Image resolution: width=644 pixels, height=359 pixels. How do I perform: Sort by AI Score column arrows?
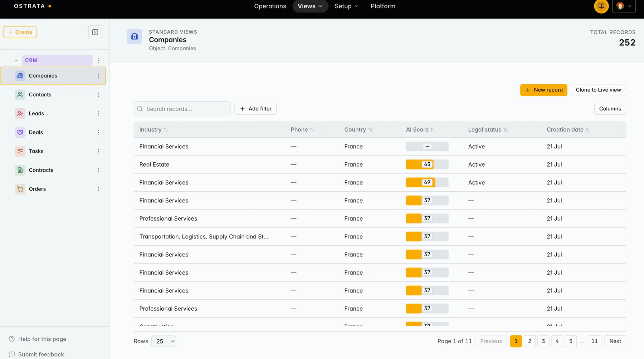433,130
